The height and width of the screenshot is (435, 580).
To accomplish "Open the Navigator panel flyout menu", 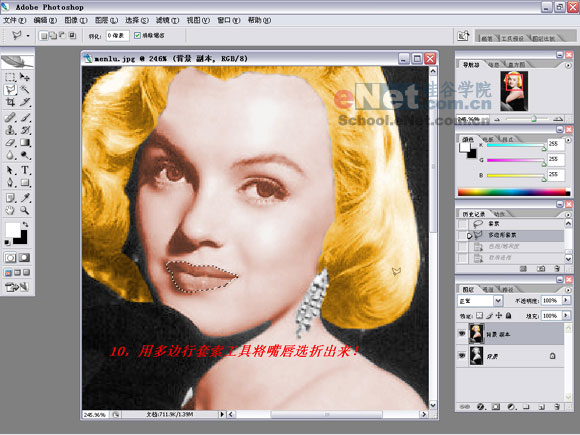I will [568, 65].
